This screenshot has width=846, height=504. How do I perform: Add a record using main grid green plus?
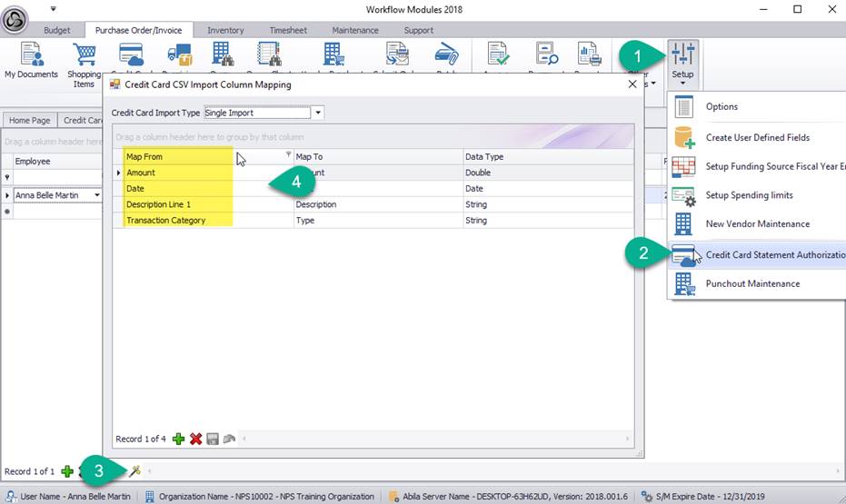[67, 471]
